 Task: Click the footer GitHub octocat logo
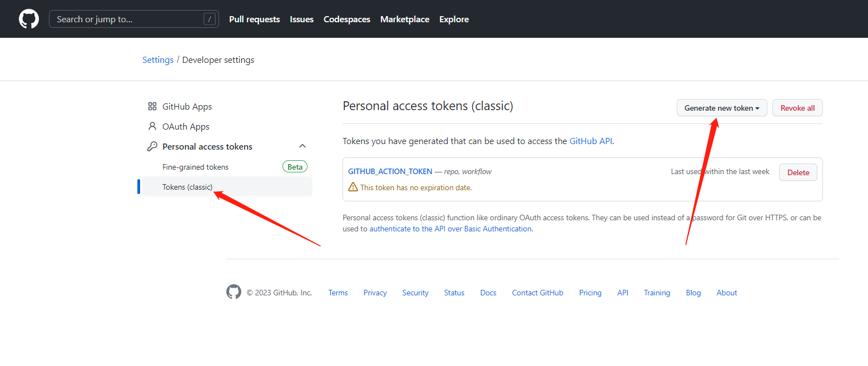pyautogui.click(x=234, y=292)
